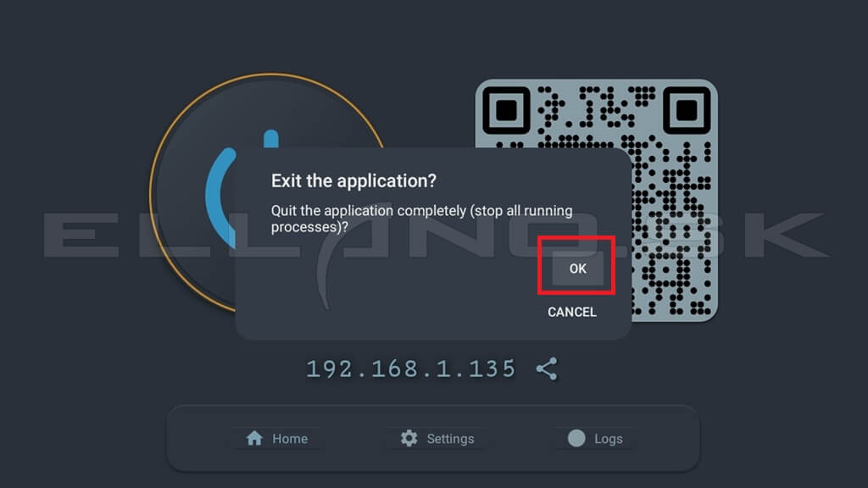Open the Settings gear icon

click(x=409, y=438)
